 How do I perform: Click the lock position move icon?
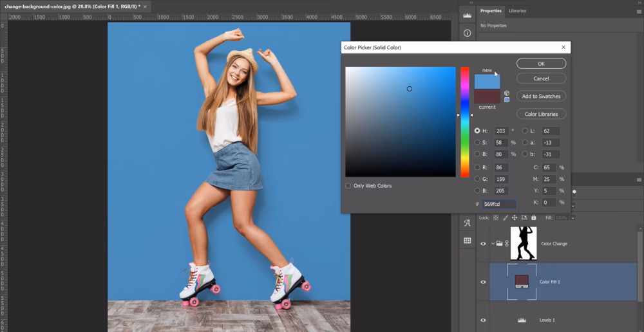(x=515, y=217)
